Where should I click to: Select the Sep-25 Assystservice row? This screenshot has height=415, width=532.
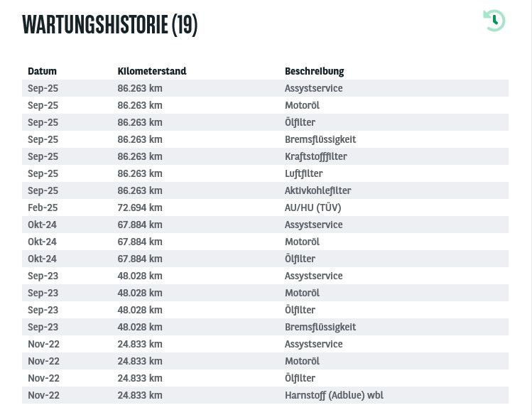[266, 88]
